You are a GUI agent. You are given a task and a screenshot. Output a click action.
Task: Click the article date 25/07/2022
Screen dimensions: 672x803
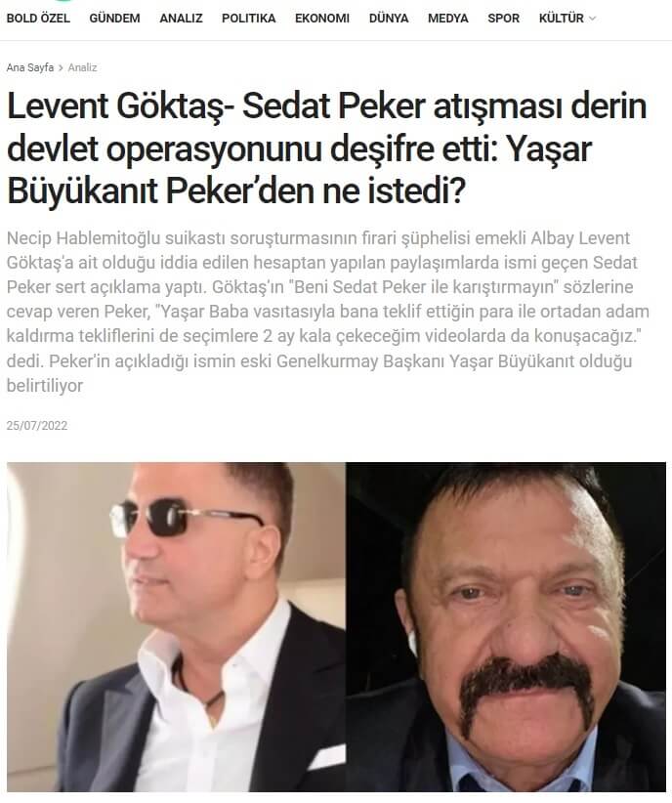click(x=37, y=426)
